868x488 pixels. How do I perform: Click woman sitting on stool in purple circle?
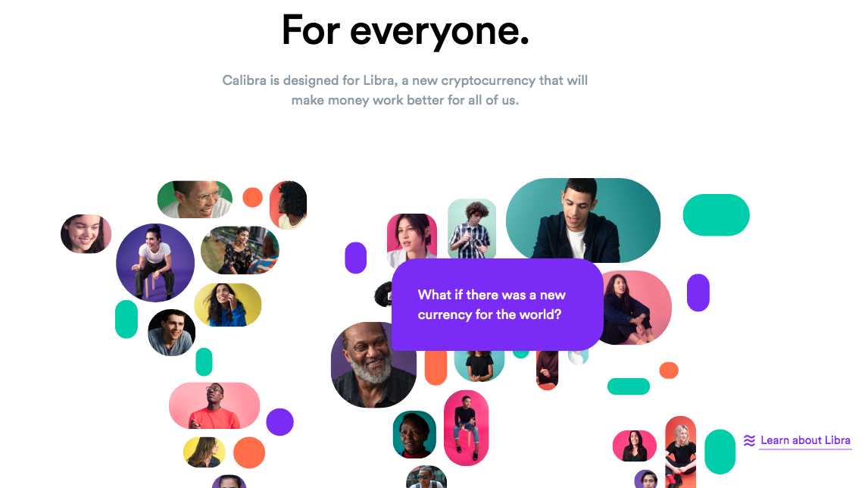(x=155, y=262)
